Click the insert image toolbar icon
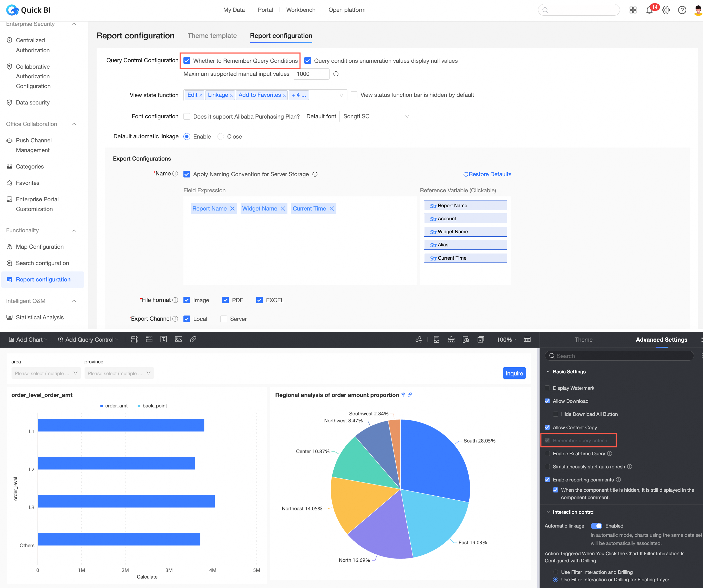 178,339
